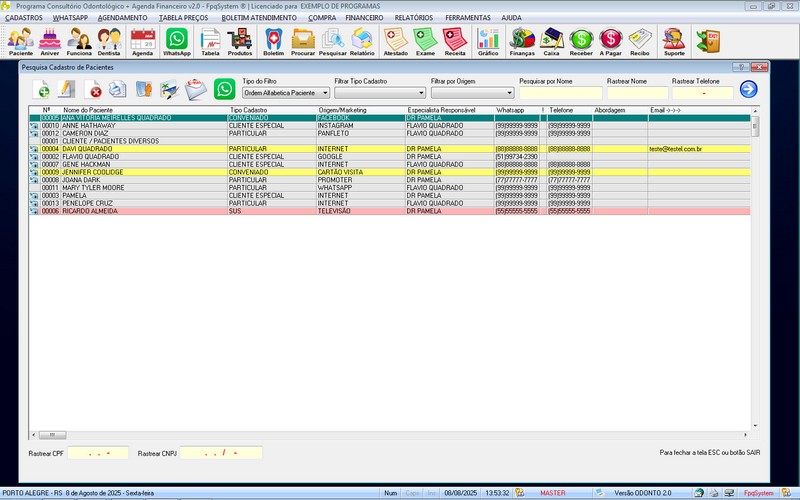The width and height of the screenshot is (800, 500).
Task: Click the red delete patient icon
Action: click(96, 91)
